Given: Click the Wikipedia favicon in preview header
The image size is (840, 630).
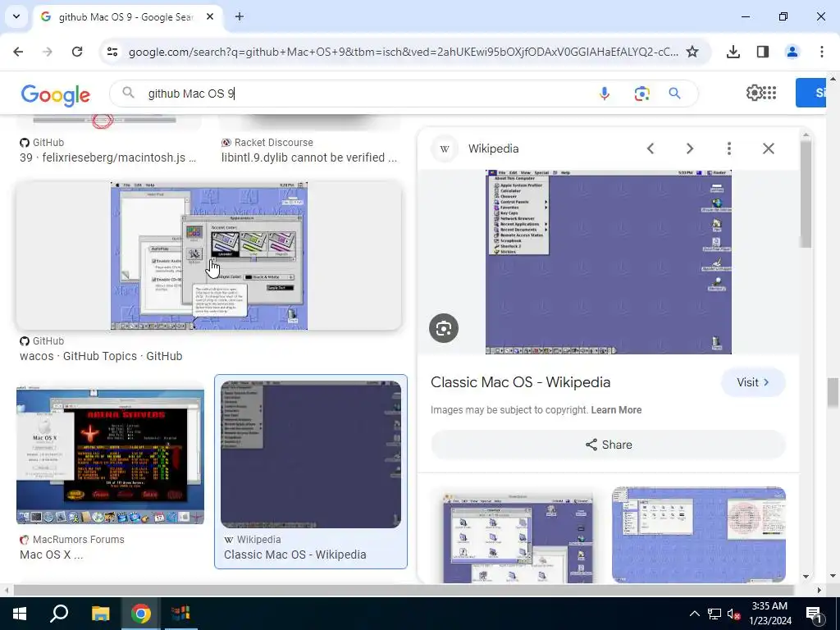Looking at the screenshot, I should [445, 148].
